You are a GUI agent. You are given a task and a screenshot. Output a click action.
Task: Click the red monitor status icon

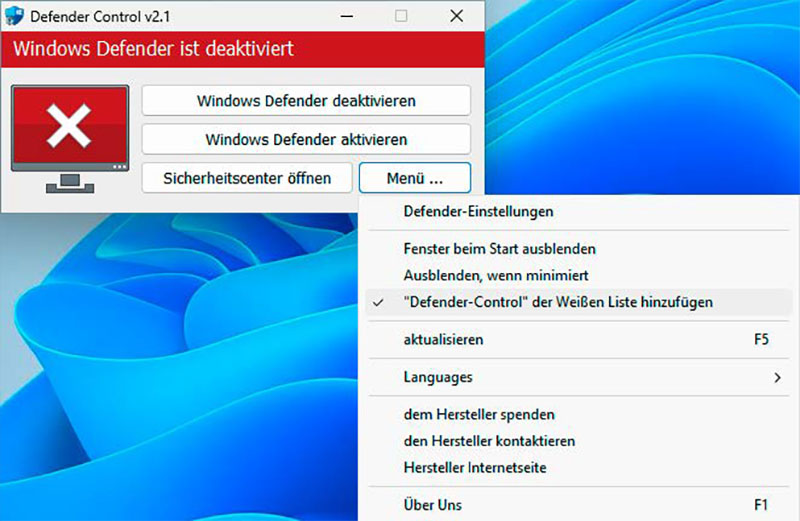tap(70, 139)
